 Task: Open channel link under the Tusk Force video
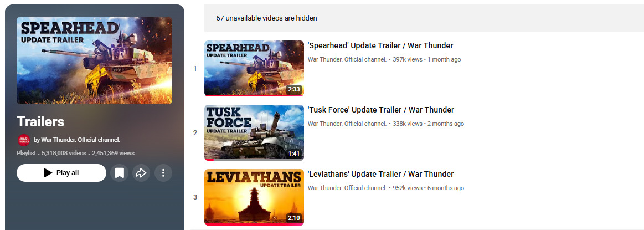tap(347, 124)
